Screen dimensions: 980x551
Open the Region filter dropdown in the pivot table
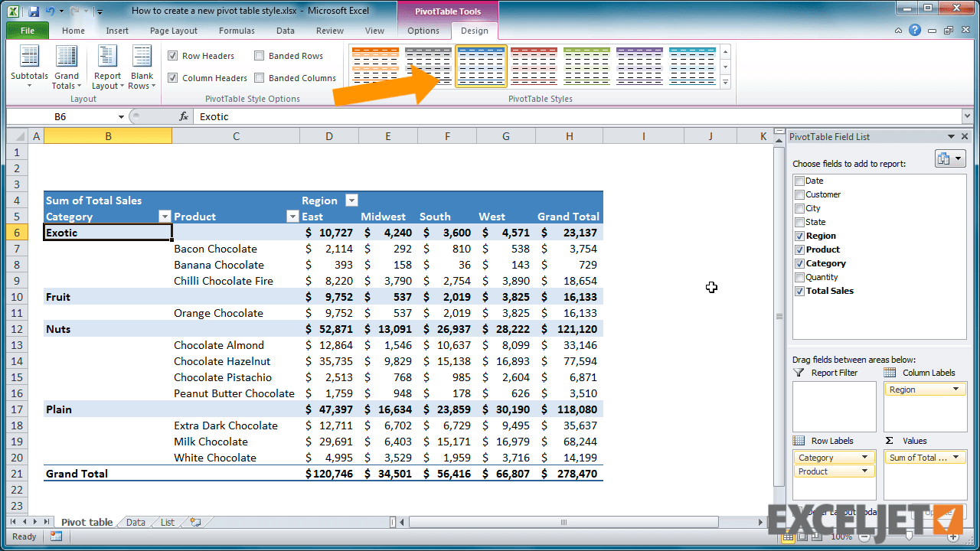coord(351,200)
